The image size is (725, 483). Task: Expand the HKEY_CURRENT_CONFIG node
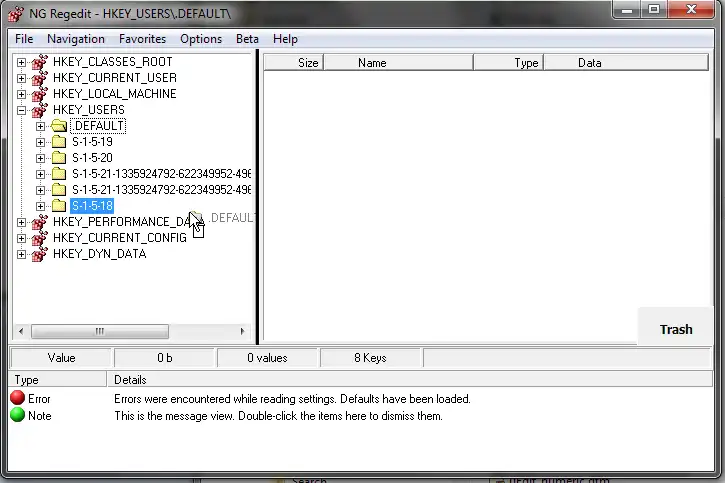click(x=21, y=238)
